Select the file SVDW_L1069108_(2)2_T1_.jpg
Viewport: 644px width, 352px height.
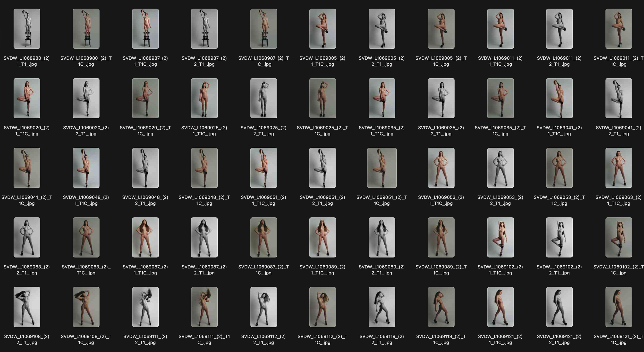point(27,307)
